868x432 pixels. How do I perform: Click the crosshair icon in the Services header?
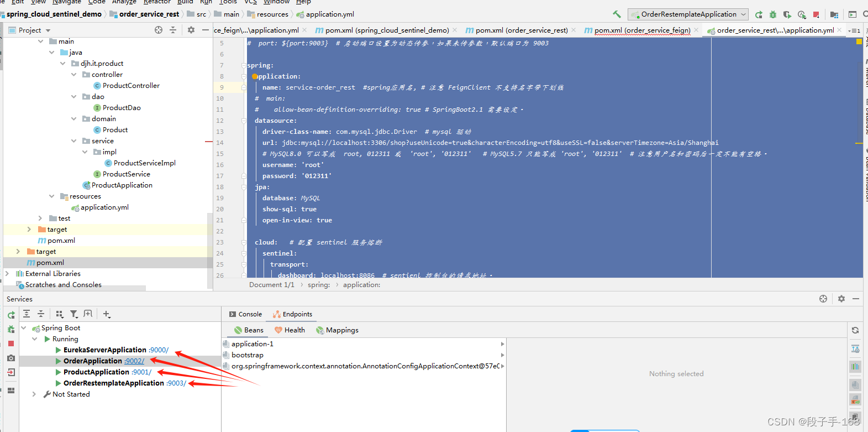click(823, 299)
